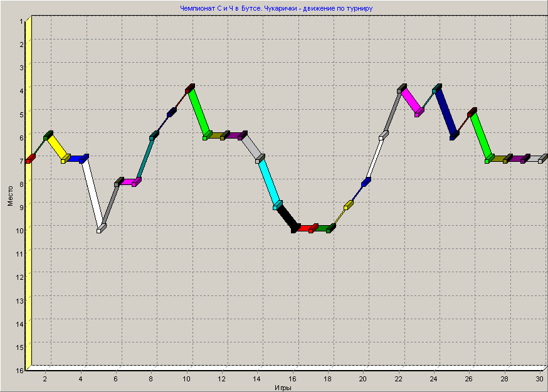Select the olive marker at game 12, place 6
548x392 pixels.
click(x=224, y=135)
